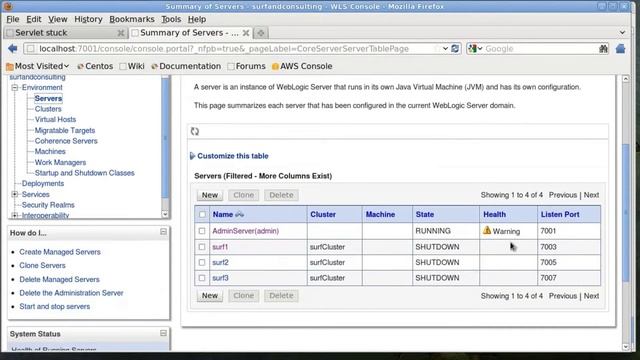Viewport: 640px width, 360px height.
Task: Select Deployments in the domain tree
Action: [43, 183]
